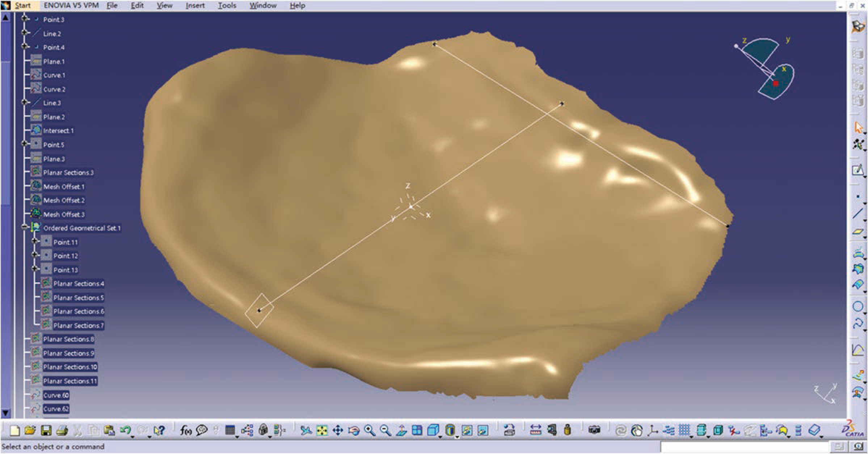
Task: Open the Tools menu
Action: pos(227,5)
